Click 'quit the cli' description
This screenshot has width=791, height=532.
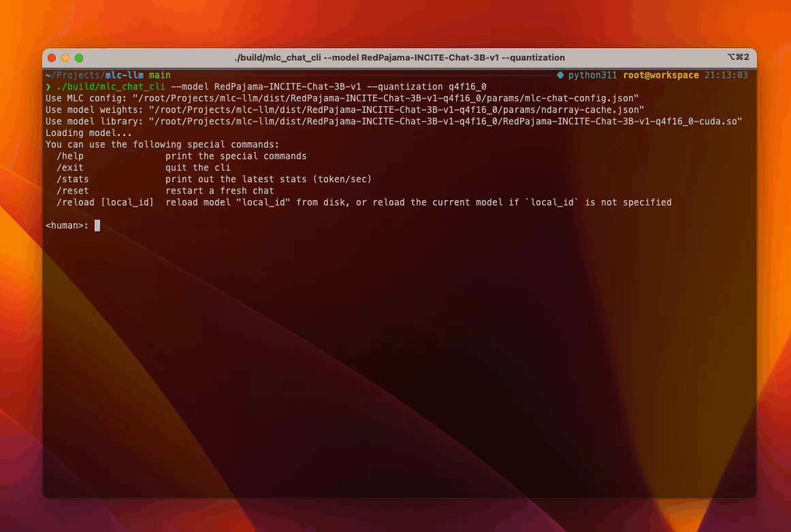pyautogui.click(x=197, y=168)
